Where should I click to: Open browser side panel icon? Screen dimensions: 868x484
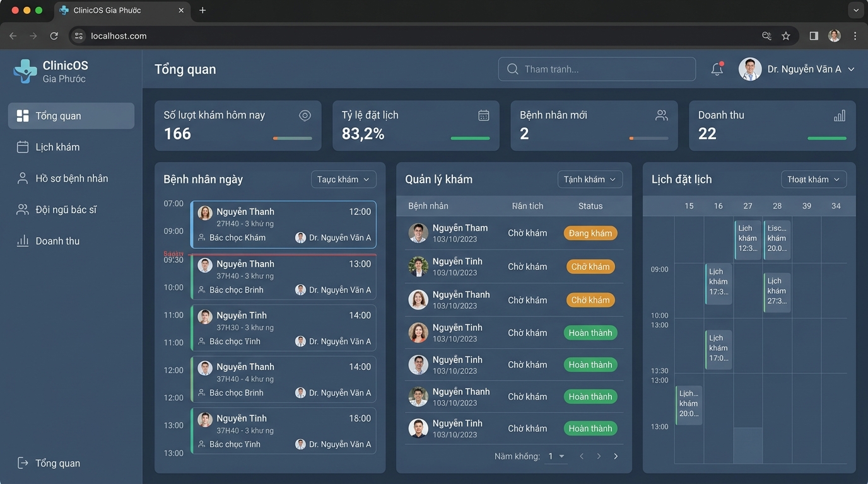click(x=814, y=36)
